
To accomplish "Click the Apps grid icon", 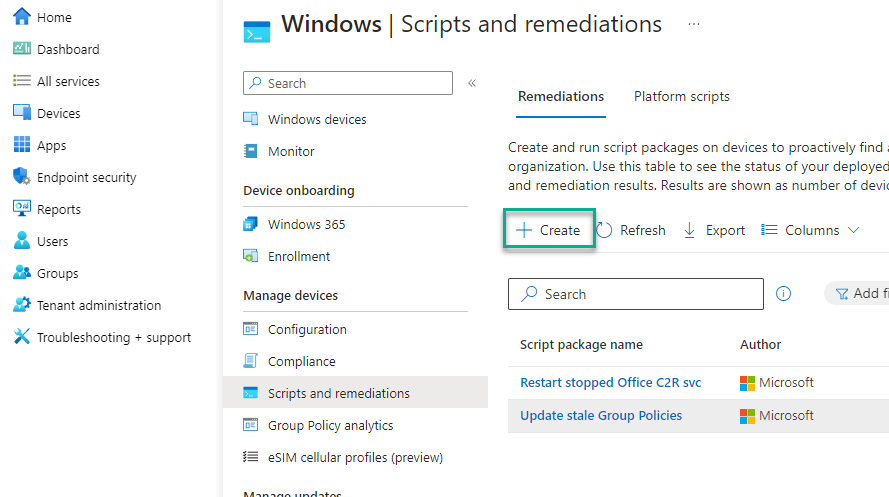I will click(22, 145).
